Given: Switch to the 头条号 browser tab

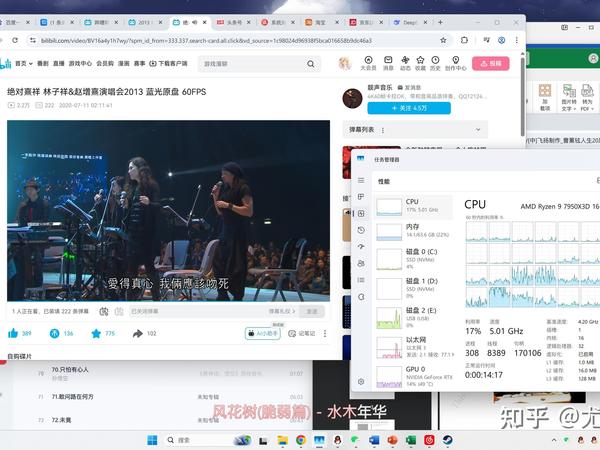Looking at the screenshot, I should [x=233, y=23].
